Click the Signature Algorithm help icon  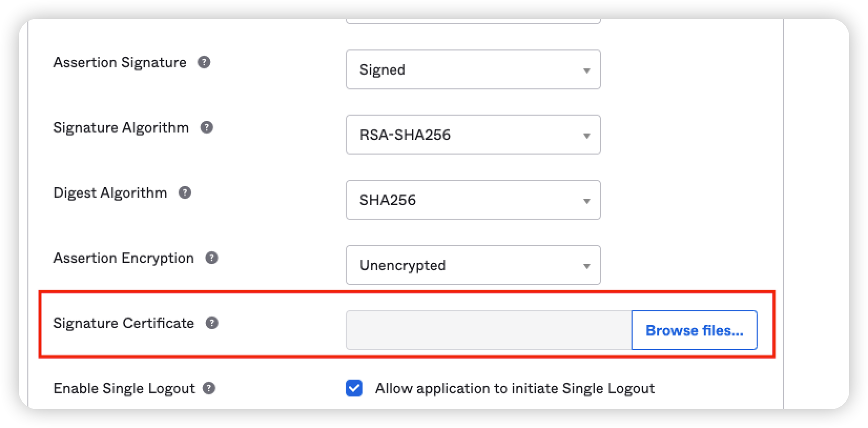(206, 128)
